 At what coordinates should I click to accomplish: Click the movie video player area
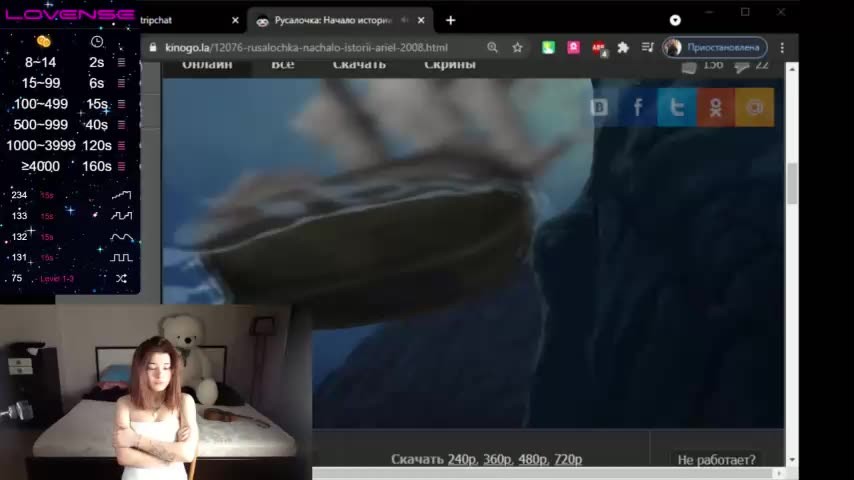[x=473, y=253]
